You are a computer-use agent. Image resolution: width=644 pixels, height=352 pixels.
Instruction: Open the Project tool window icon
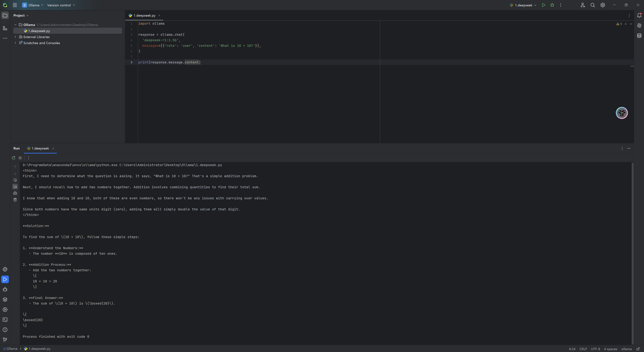(x=5, y=15)
